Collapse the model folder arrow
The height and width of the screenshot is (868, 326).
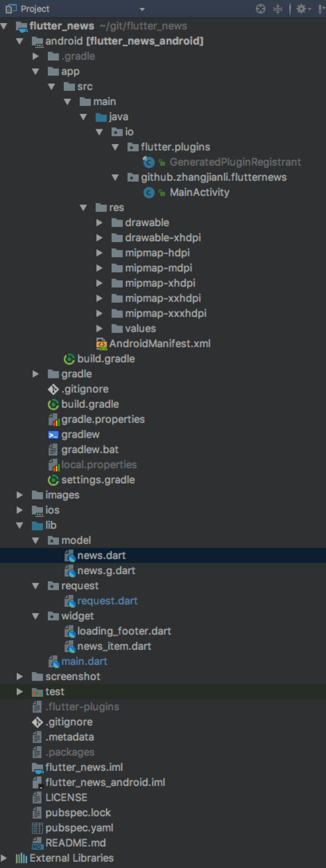(35, 540)
